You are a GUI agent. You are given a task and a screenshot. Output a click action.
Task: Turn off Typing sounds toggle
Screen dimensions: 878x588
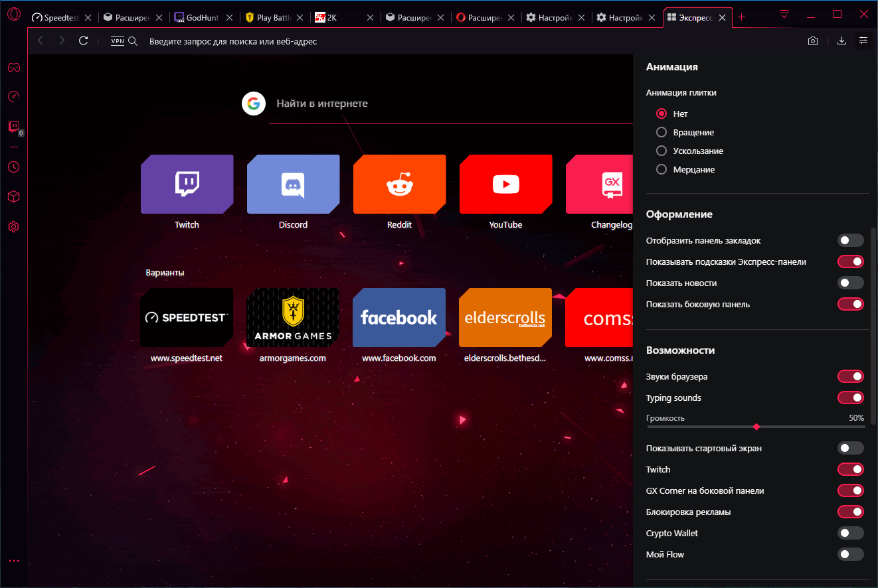click(851, 398)
